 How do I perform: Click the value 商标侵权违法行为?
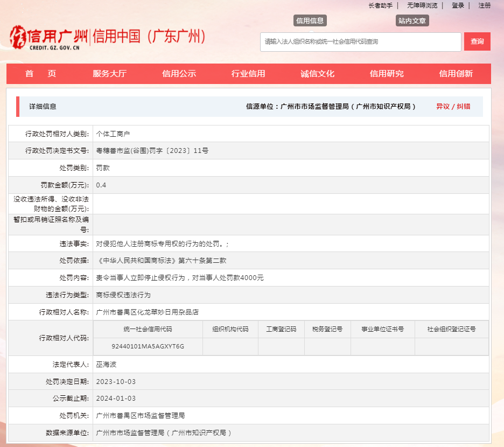coord(123,295)
